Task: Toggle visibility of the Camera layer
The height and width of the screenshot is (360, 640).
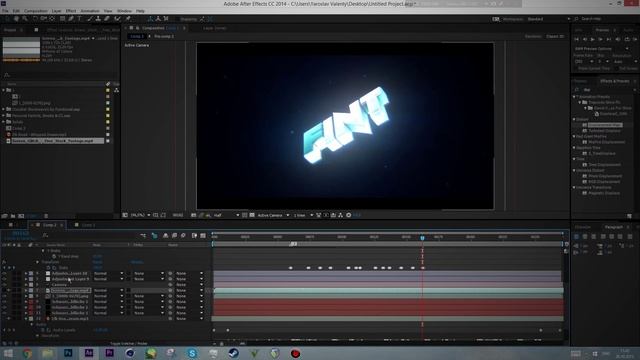Action: (4, 285)
